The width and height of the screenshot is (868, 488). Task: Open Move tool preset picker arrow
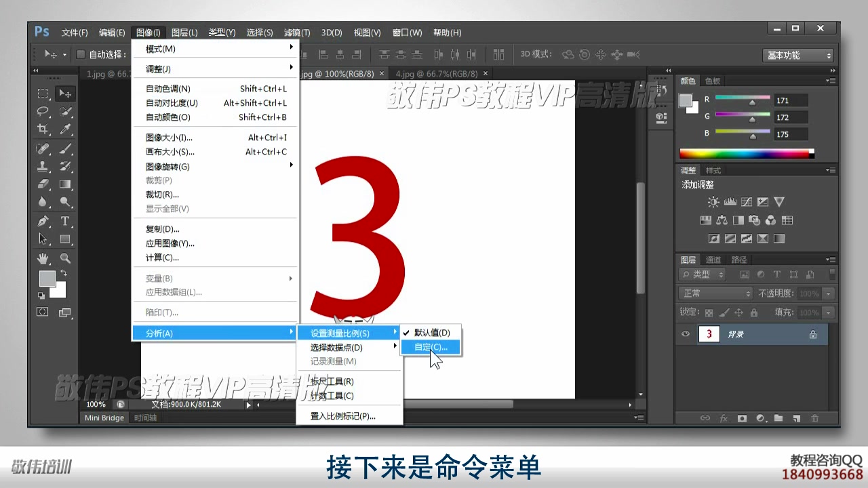coord(65,54)
